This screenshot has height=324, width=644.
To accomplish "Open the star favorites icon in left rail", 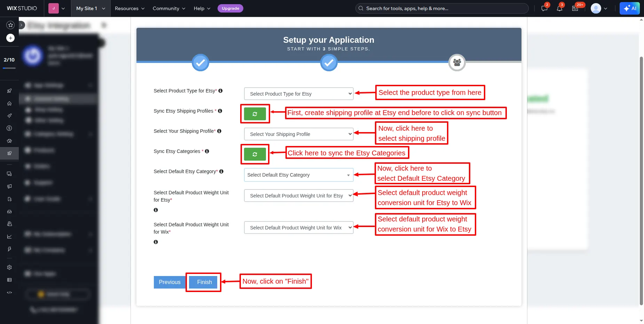I will pos(10,25).
